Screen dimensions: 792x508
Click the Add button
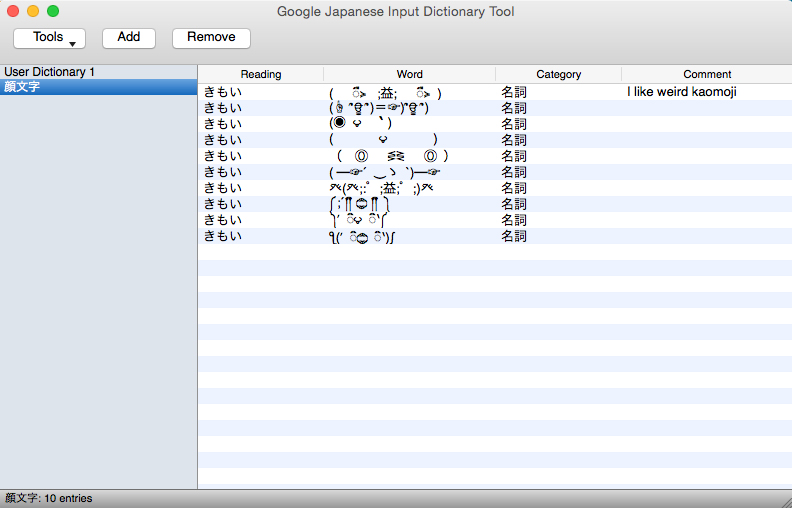(x=129, y=38)
